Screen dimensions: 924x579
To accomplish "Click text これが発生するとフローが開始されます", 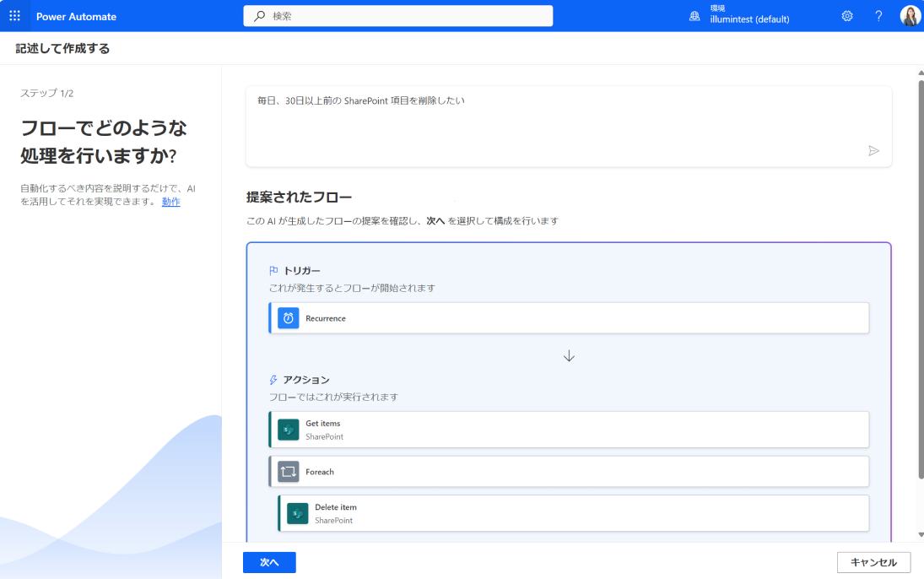I will (352, 289).
